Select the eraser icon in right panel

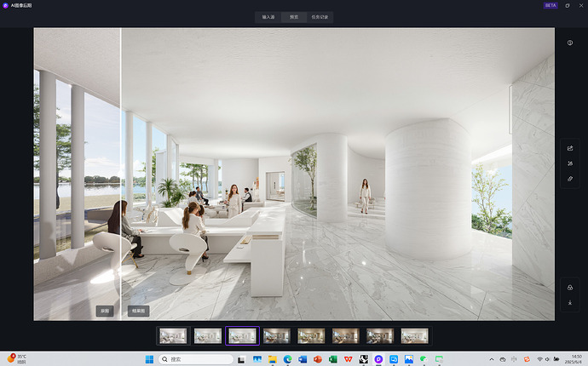pos(570,179)
